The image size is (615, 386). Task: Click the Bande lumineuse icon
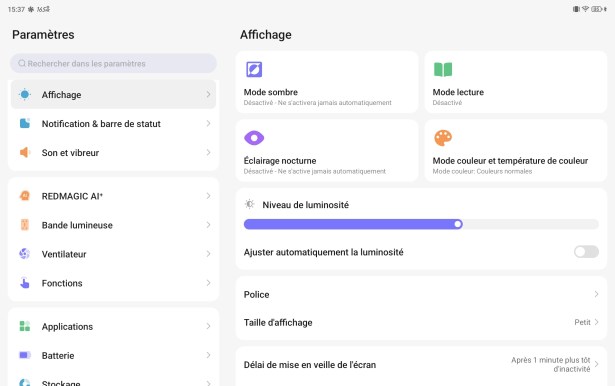(25, 225)
